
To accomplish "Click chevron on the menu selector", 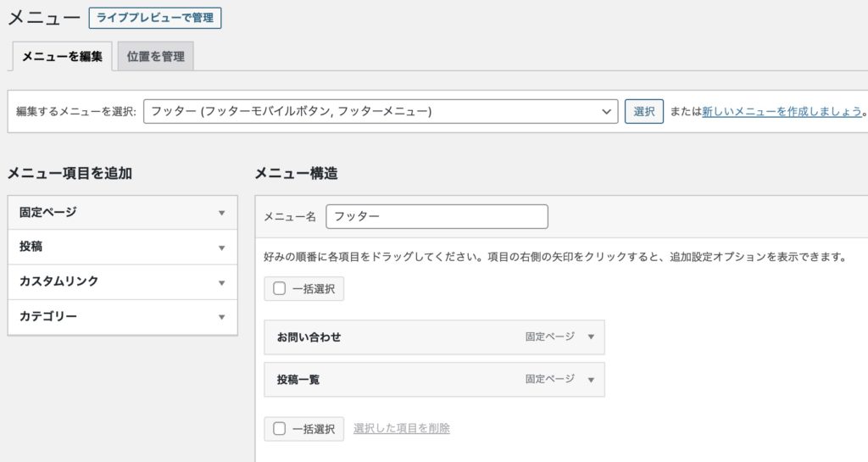I will pos(605,111).
